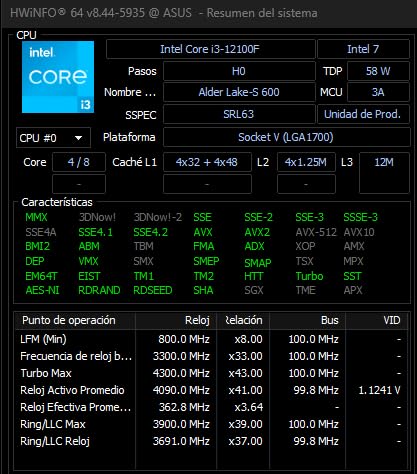
Task: Click the MCU value 3A
Action: [378, 92]
